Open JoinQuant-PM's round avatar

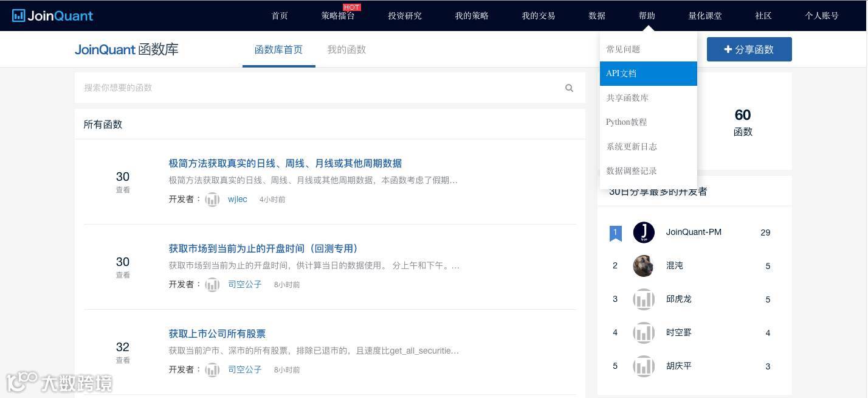(644, 232)
